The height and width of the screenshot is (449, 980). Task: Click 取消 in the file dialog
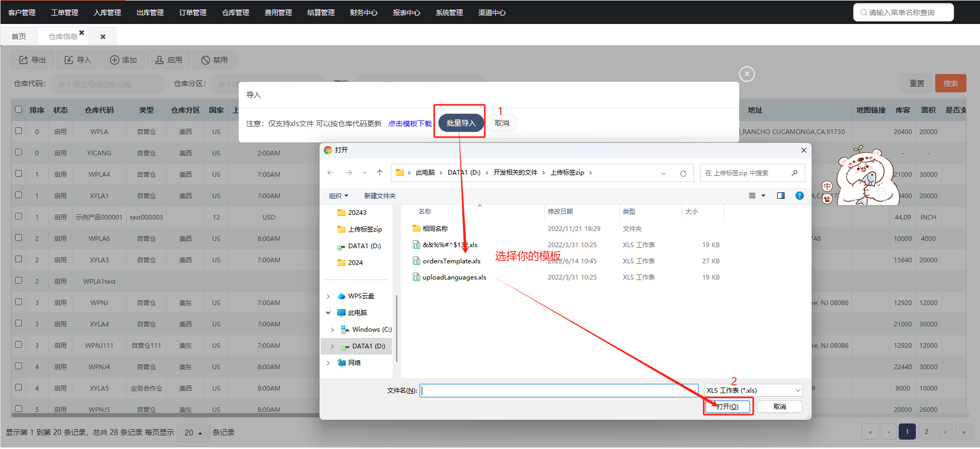coord(780,407)
